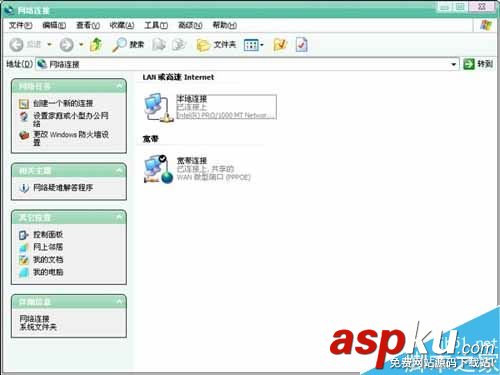Open the View (查看) menu
Image resolution: width=500 pixels, height=375 pixels.
(88, 25)
